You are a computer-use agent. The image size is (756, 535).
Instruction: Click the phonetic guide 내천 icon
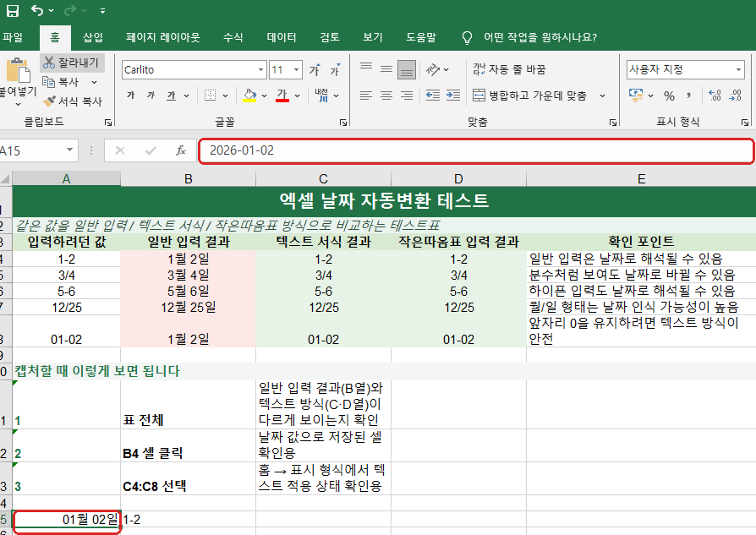click(x=321, y=96)
